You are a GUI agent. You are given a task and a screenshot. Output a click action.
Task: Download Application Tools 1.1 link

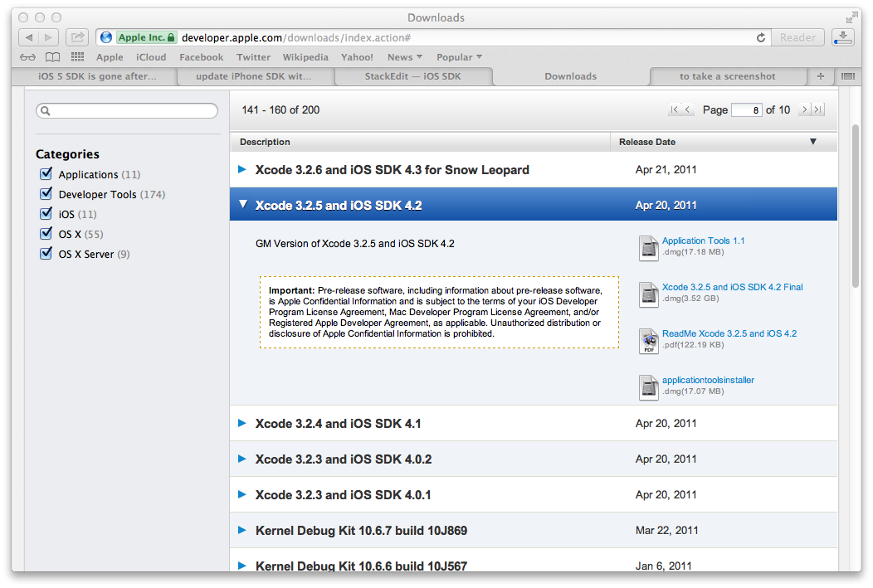pyautogui.click(x=703, y=241)
